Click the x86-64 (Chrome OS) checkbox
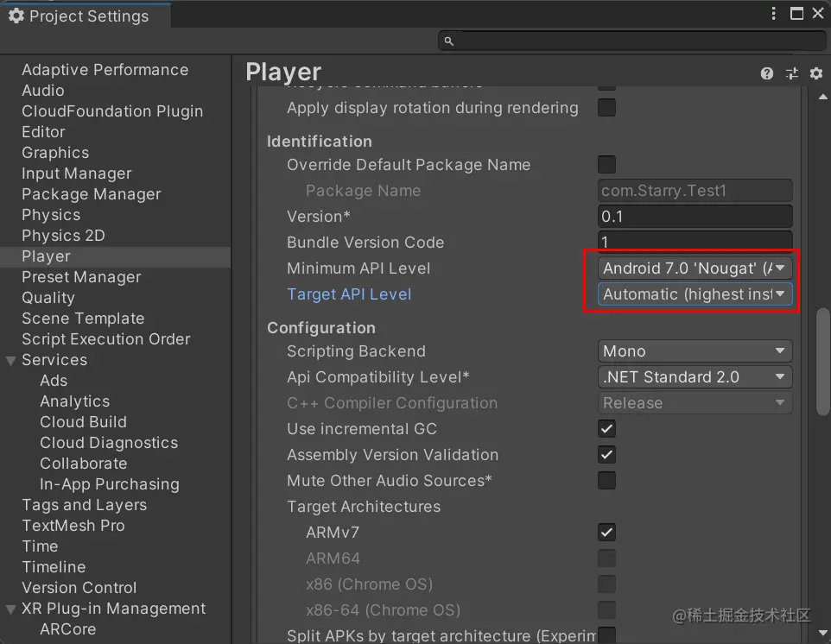This screenshot has width=831, height=644. [x=606, y=610]
